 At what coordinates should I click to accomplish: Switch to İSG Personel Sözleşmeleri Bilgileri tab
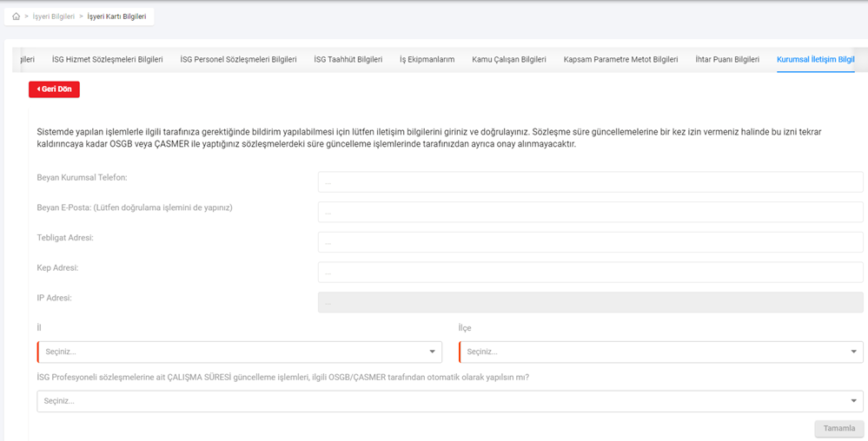(x=238, y=60)
